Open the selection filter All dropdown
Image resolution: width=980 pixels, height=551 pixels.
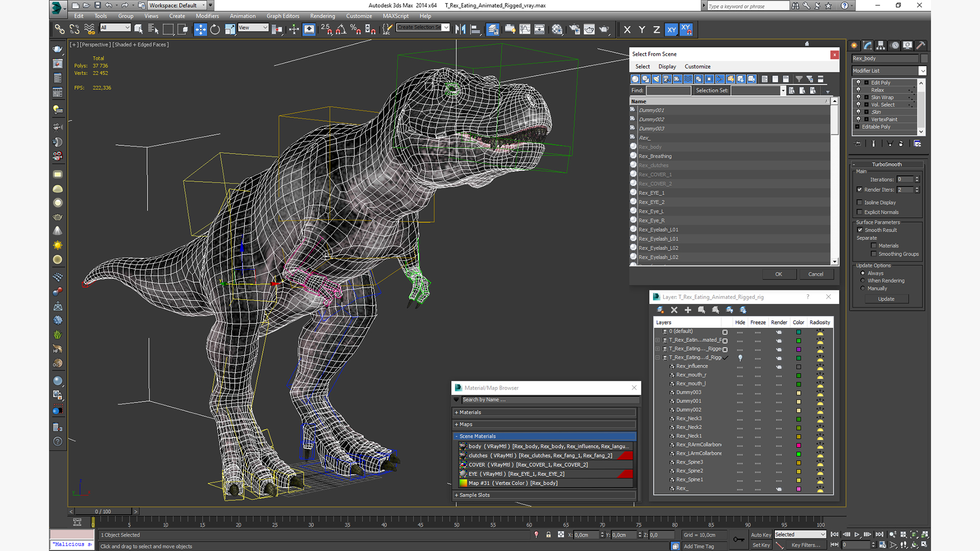point(115,28)
